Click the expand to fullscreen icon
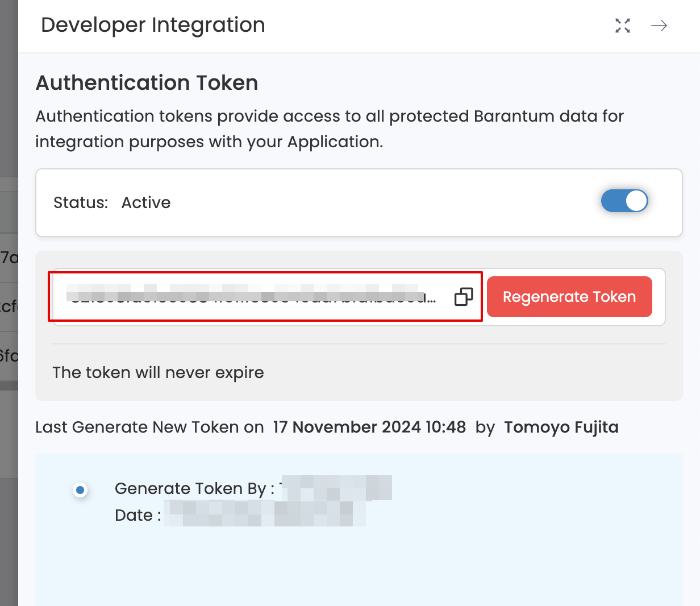 tap(623, 26)
